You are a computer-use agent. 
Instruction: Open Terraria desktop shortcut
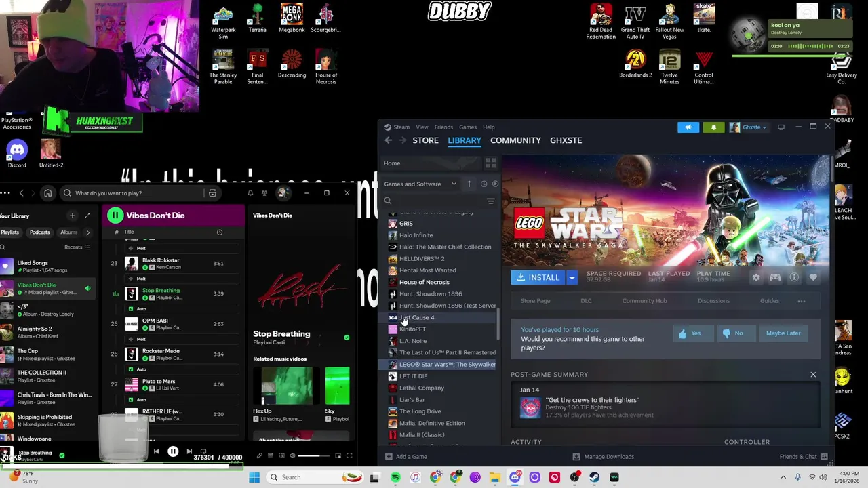click(x=257, y=19)
